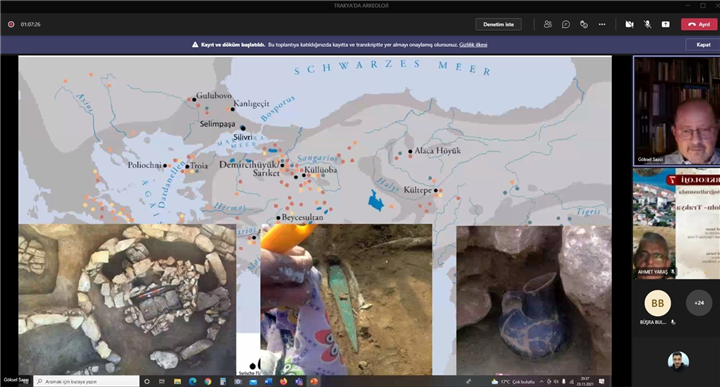The height and width of the screenshot is (387, 720).
Task: Click the Windows search input field
Action: pyautogui.click(x=87, y=381)
